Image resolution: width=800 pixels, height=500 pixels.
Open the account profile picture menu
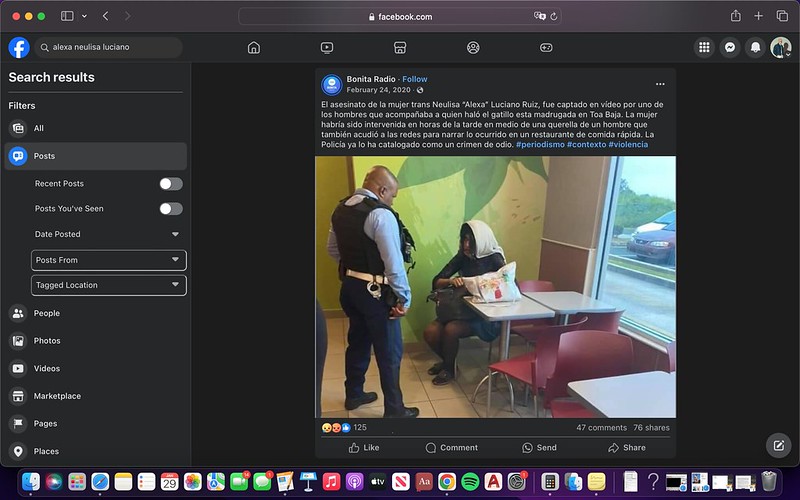click(x=781, y=47)
